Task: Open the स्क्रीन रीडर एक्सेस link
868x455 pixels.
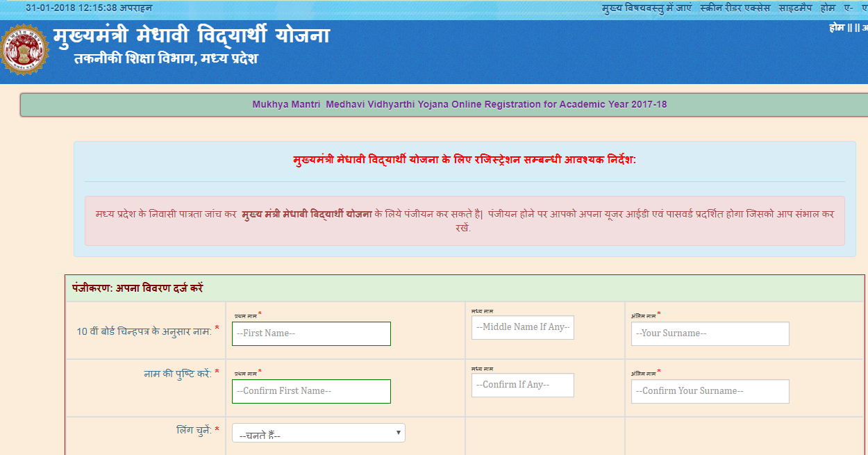Action: click(x=735, y=8)
